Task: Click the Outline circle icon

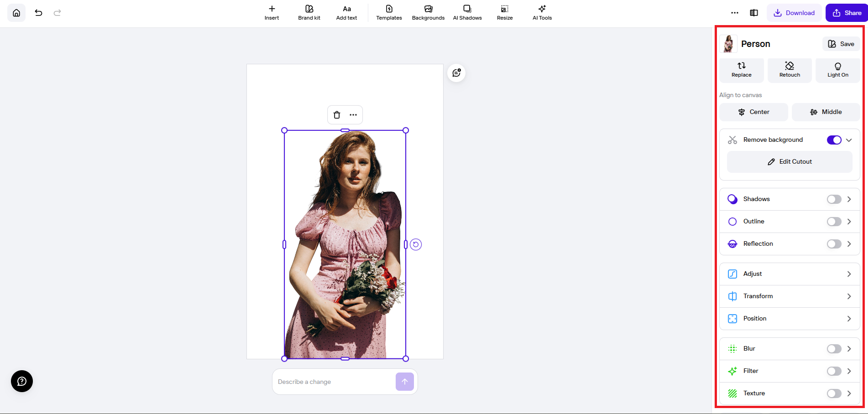Action: pos(732,222)
